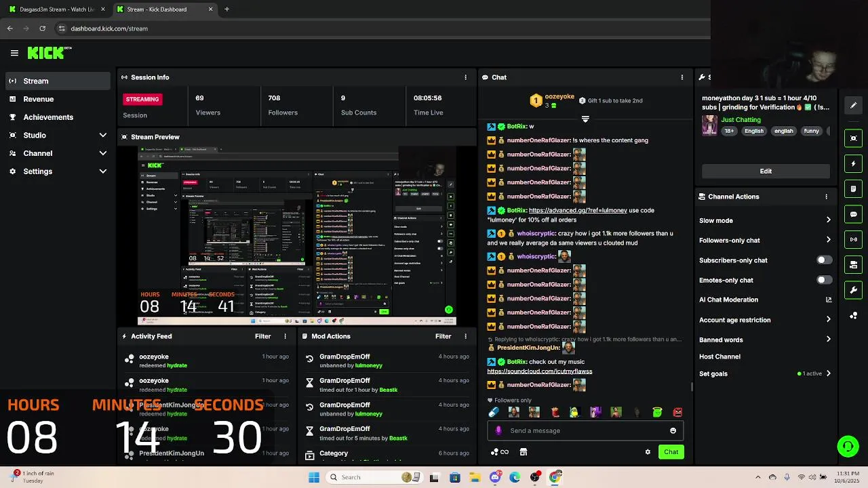Open the soundcloud.com/icutmyflaws link in chat
Viewport: 868px width, 488px height.
[x=540, y=371]
